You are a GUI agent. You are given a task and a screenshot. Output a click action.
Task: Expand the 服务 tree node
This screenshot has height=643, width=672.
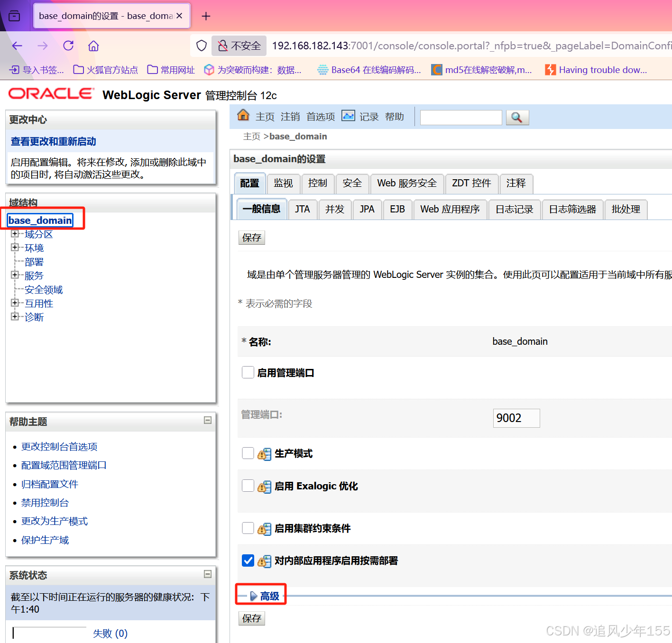[x=15, y=275]
